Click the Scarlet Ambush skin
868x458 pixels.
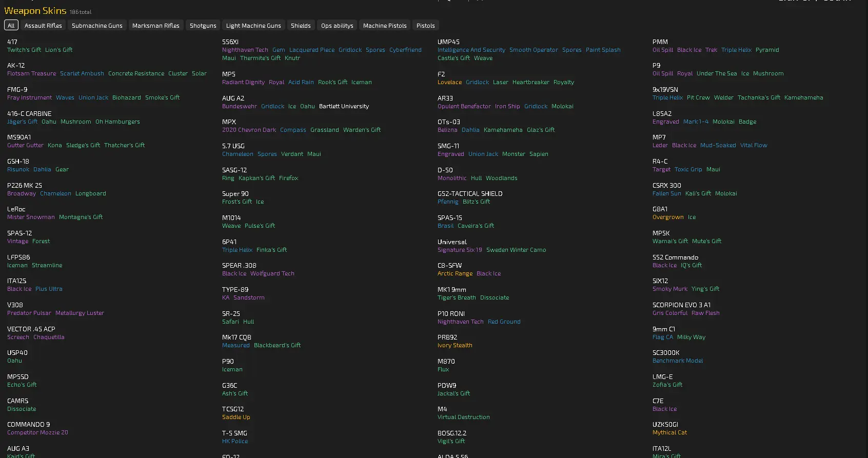(x=82, y=73)
